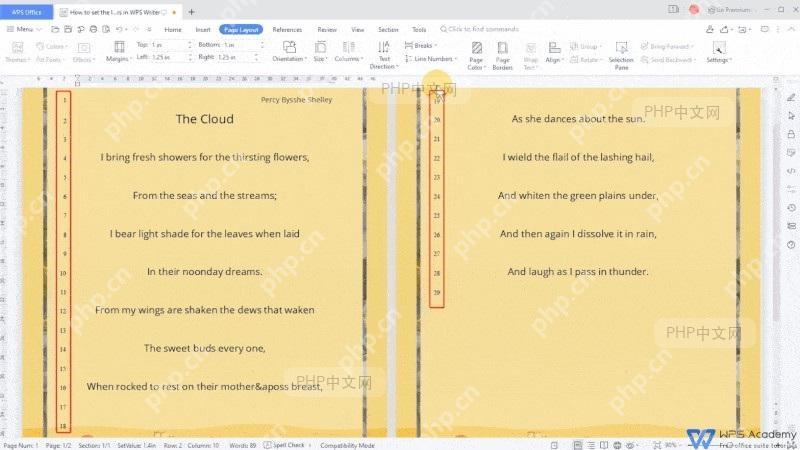Click the find commands search box
This screenshot has width=800, height=450.
(x=480, y=29)
